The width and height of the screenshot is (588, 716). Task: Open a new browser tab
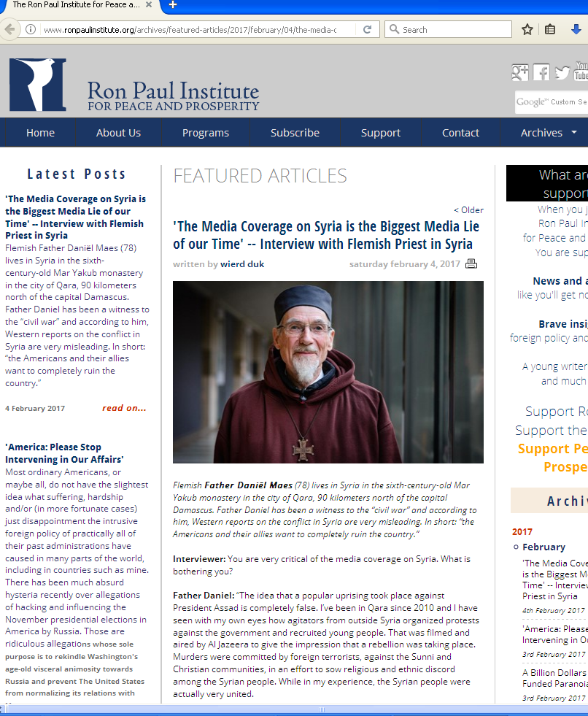click(173, 5)
